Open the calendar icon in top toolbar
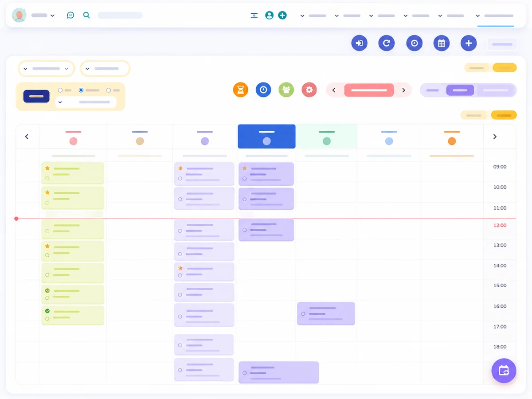Viewport: 532px width, 399px height. [441, 43]
